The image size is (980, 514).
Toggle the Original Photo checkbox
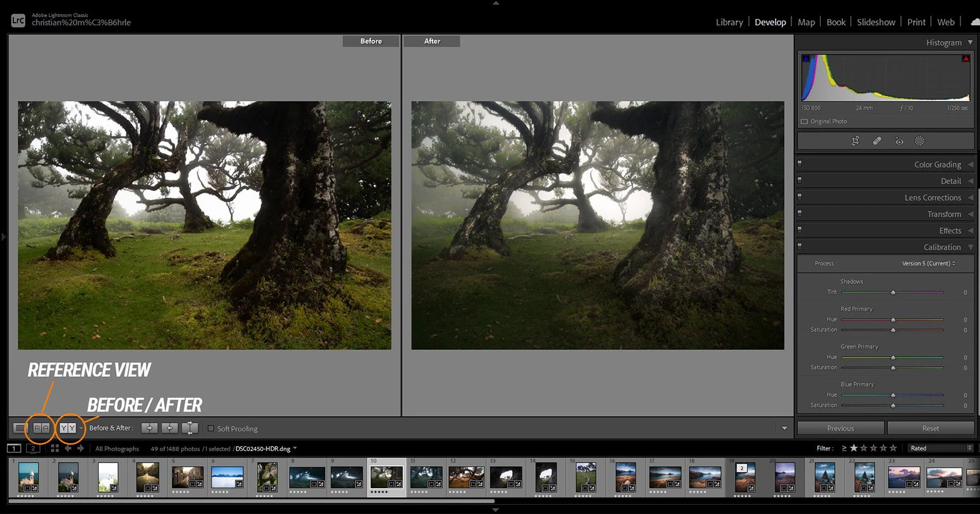(804, 122)
